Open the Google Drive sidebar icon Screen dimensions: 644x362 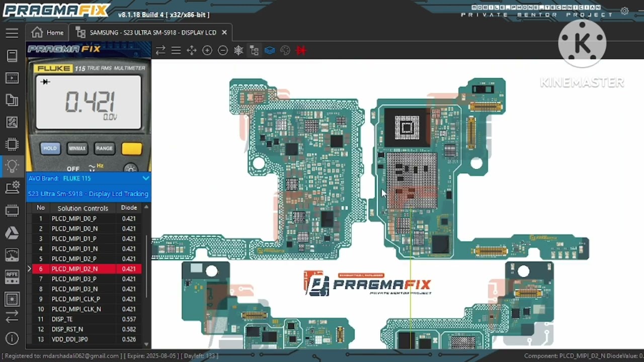pyautogui.click(x=12, y=232)
